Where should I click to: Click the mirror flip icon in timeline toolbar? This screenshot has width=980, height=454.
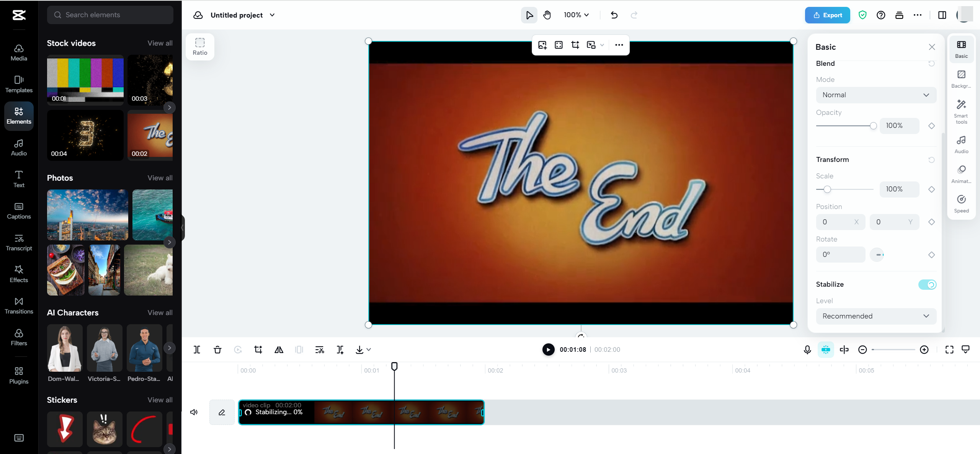click(279, 349)
